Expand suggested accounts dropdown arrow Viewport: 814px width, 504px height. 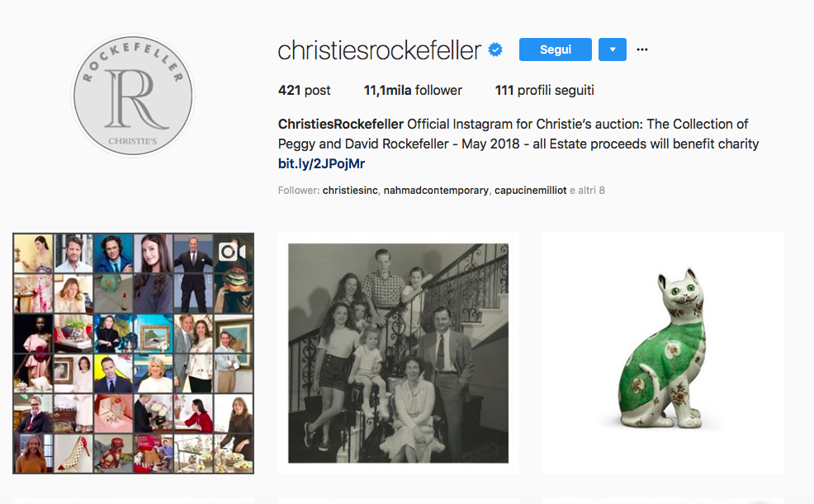tap(613, 49)
